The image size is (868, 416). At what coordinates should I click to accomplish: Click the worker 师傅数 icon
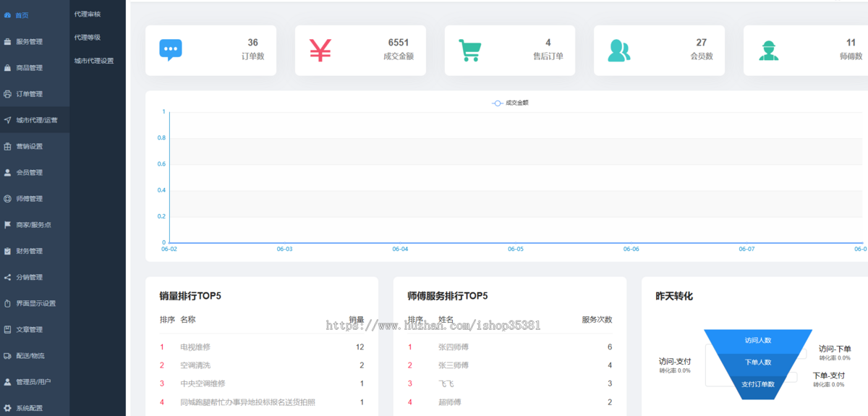(x=769, y=50)
